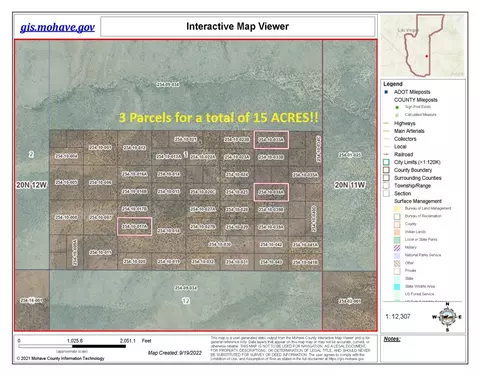Click the county overview inset map

(x=423, y=46)
